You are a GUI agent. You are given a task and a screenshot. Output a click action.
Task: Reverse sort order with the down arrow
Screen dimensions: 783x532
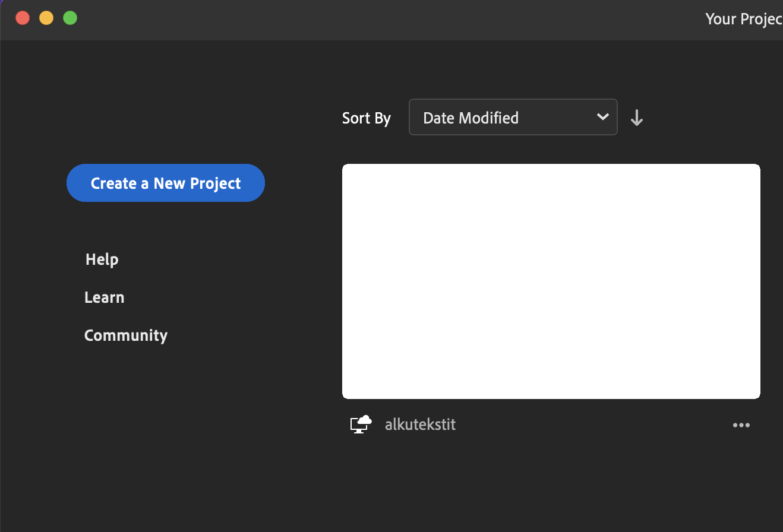point(636,118)
